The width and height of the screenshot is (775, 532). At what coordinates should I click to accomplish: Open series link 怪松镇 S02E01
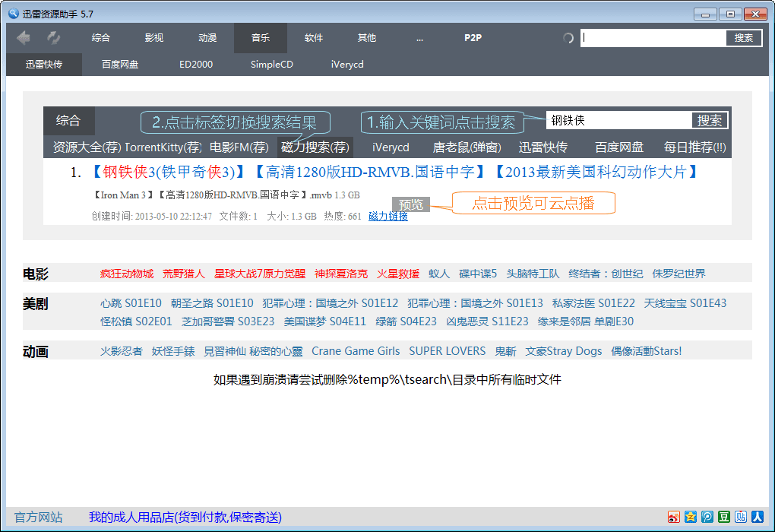coord(136,321)
